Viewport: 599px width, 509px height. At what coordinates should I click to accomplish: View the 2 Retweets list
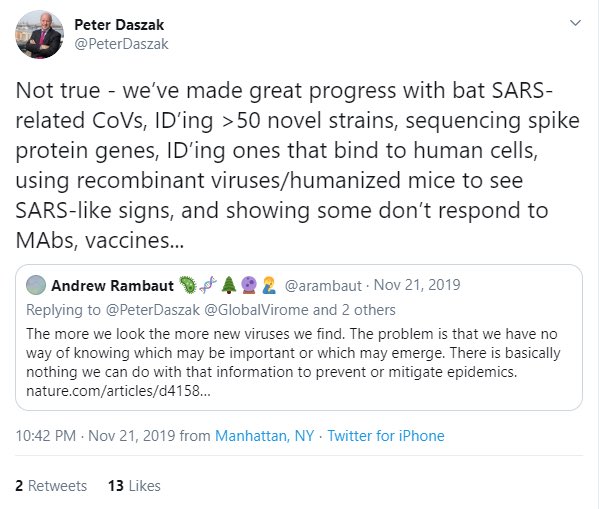pos(51,486)
